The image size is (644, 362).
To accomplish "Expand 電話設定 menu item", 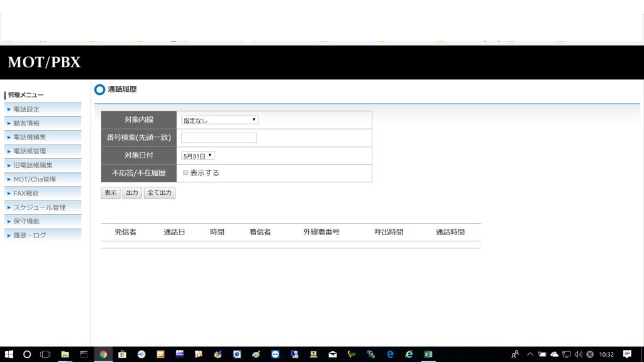I will click(43, 109).
